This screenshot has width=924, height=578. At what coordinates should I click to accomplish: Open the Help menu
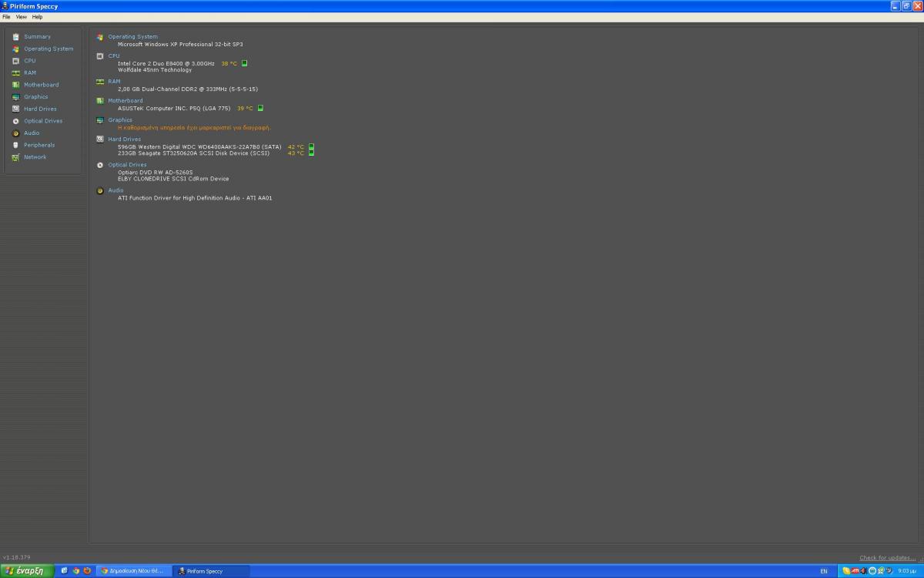37,16
